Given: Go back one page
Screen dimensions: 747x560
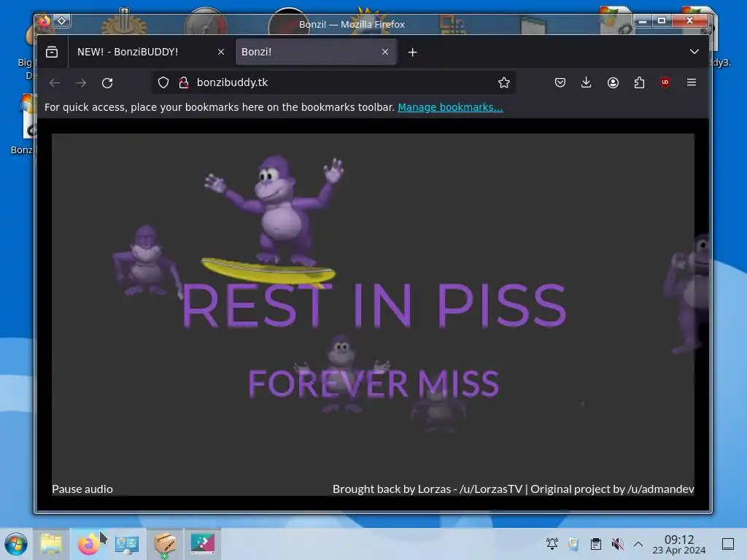Looking at the screenshot, I should click(x=55, y=83).
